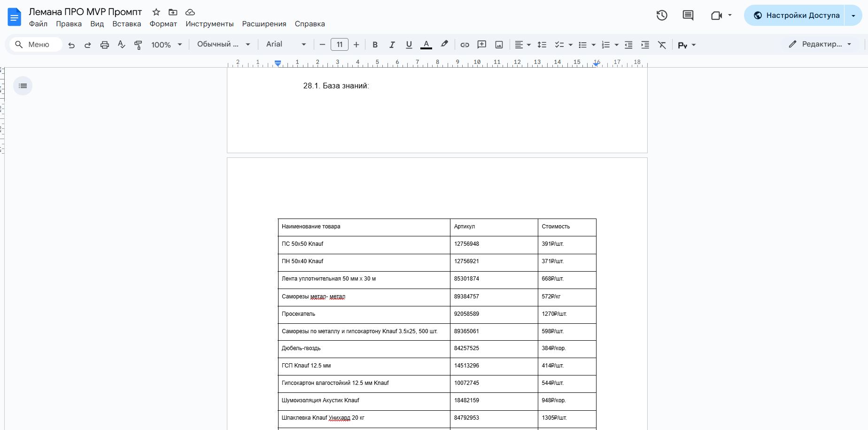Open the Формат menu
The height and width of the screenshot is (430, 868).
coord(163,24)
